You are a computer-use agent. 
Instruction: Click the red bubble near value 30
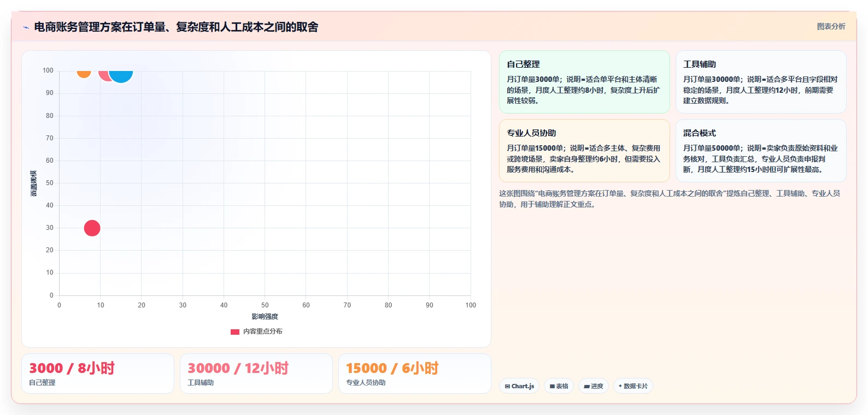(92, 228)
